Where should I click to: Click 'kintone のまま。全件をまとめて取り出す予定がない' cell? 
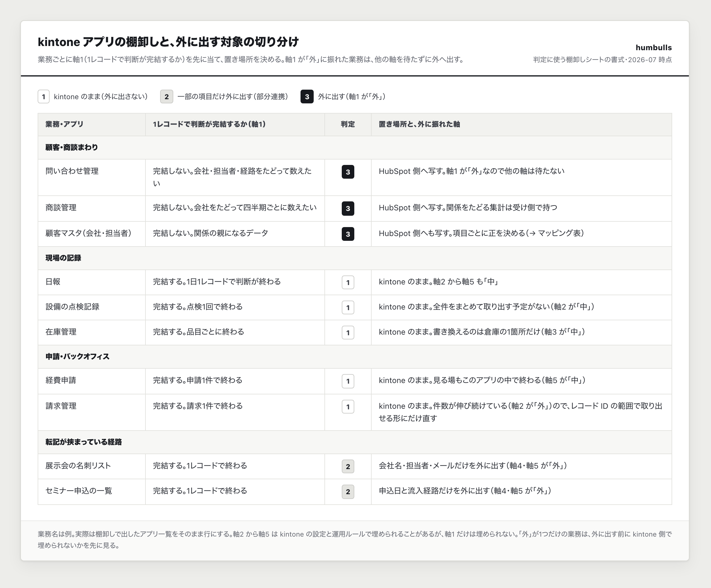click(x=521, y=307)
